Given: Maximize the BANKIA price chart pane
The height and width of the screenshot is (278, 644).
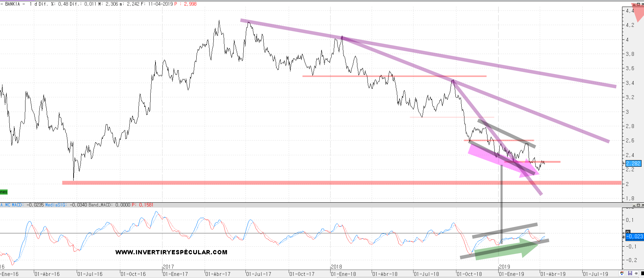Looking at the screenshot, I should point(638,4).
